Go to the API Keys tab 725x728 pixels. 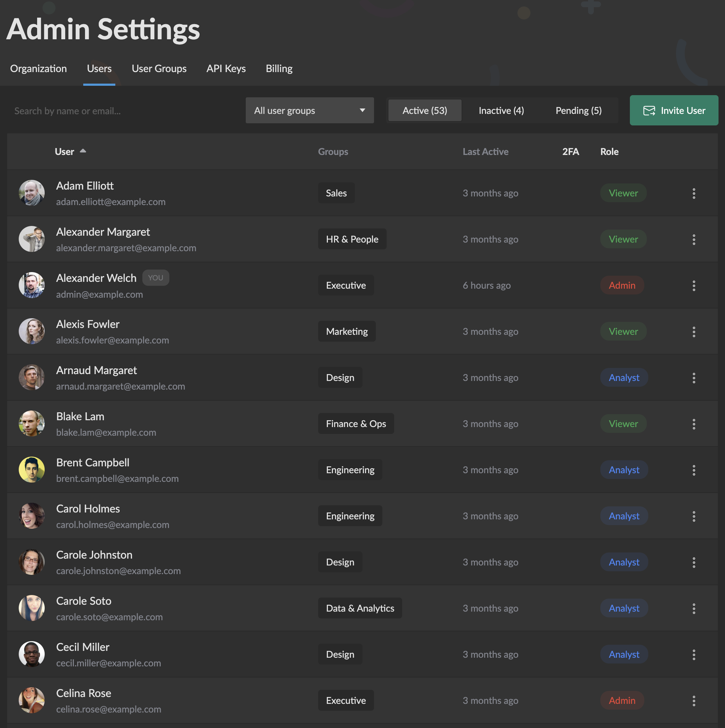point(226,68)
